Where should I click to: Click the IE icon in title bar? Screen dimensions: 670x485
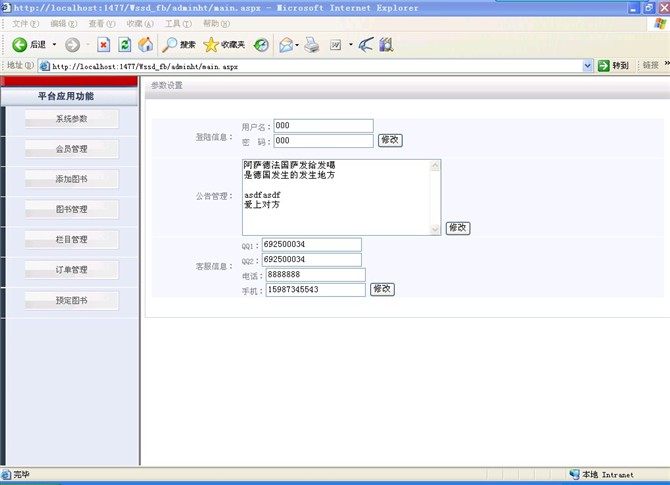(6, 7)
